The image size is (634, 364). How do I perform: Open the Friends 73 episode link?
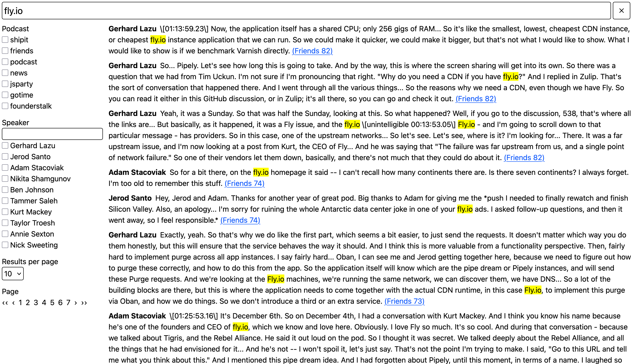(404, 301)
